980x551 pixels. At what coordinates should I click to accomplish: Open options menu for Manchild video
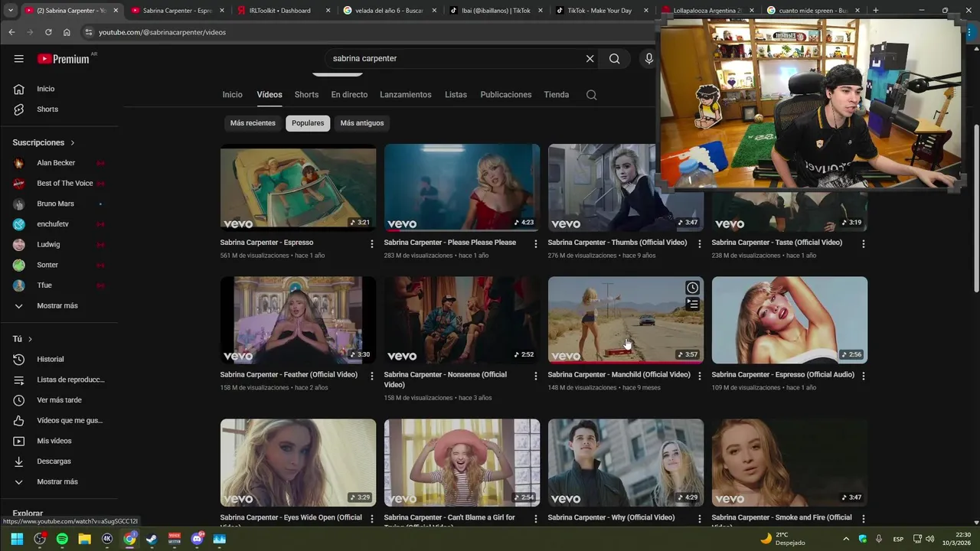(699, 376)
